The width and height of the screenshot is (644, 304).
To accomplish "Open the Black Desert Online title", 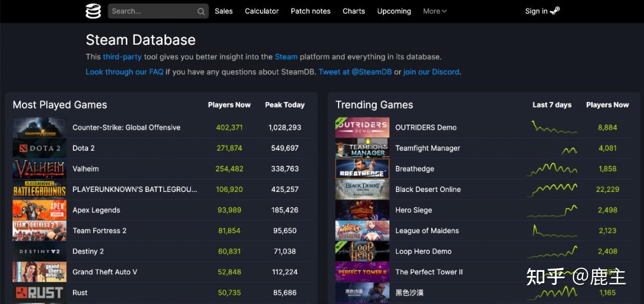I will click(428, 189).
